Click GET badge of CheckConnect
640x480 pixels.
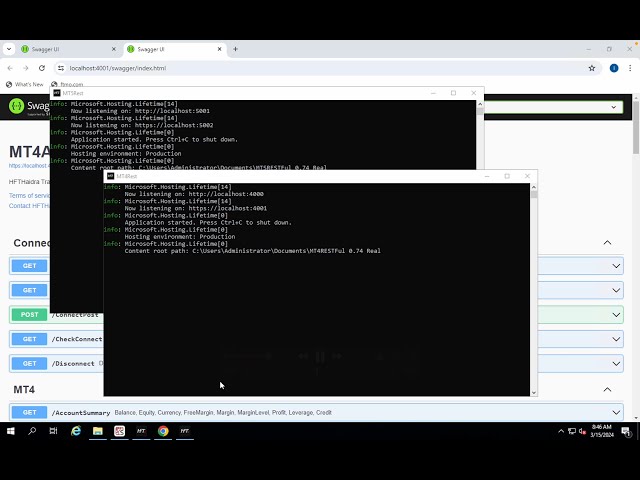[x=29, y=339]
